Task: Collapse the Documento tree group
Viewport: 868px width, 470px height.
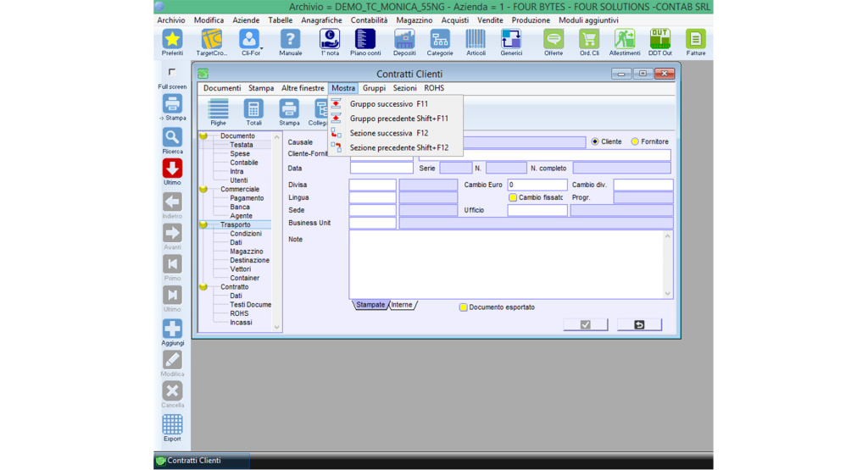Action: click(203, 136)
